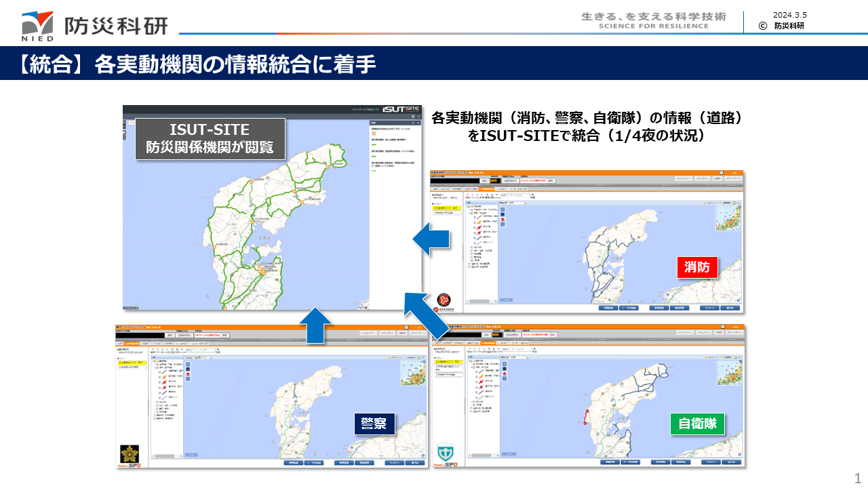Viewport: 868px width, 488px height.
Task: Expand a collapsed layer group in the 警察 tree
Action: 155,403
